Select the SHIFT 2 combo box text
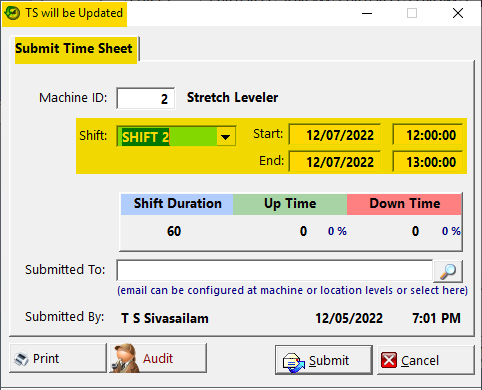Viewport: 482px width, 390px height. coord(145,137)
